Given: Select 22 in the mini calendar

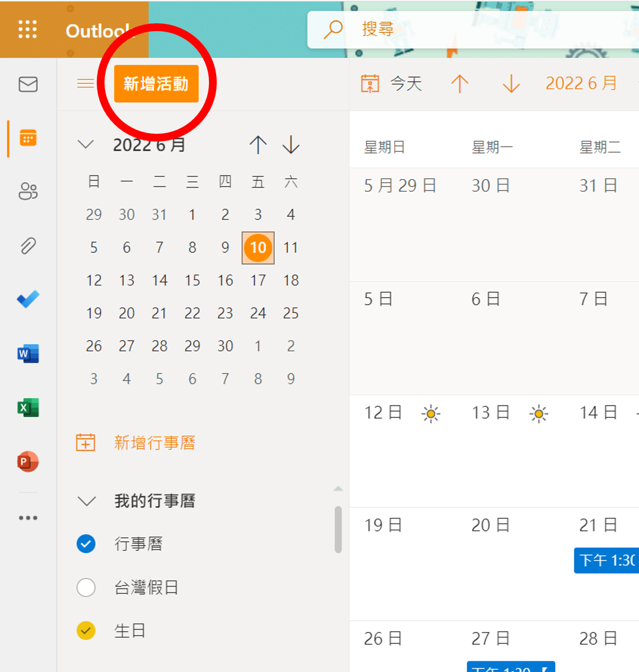Looking at the screenshot, I should point(192,313).
